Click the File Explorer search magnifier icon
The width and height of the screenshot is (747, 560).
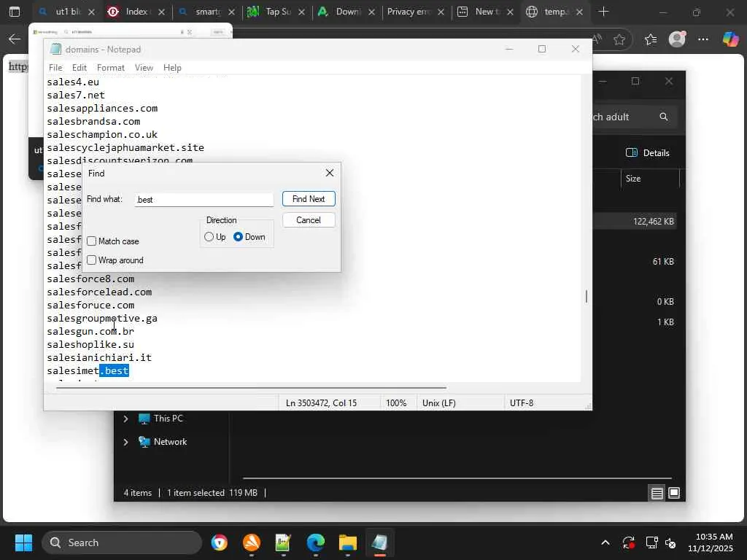(x=664, y=117)
